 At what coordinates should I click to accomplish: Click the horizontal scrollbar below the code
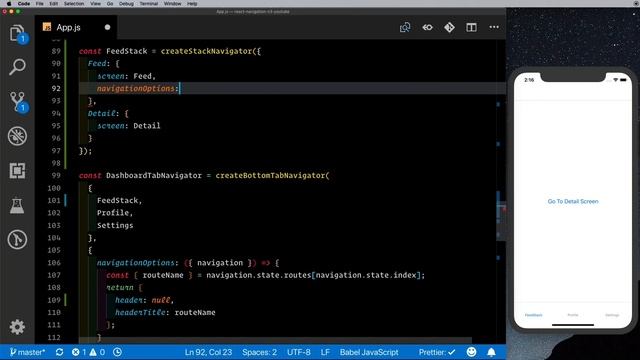(275, 340)
